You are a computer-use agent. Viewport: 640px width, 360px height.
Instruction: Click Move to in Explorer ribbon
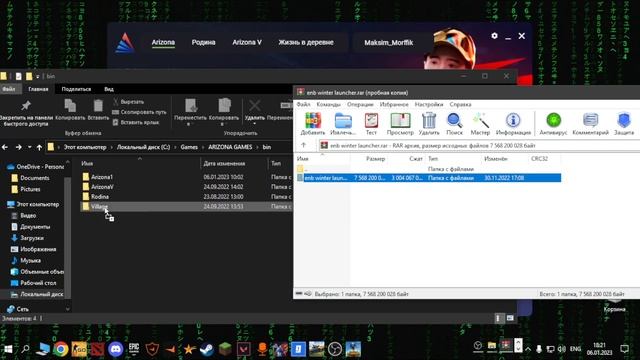click(191, 105)
